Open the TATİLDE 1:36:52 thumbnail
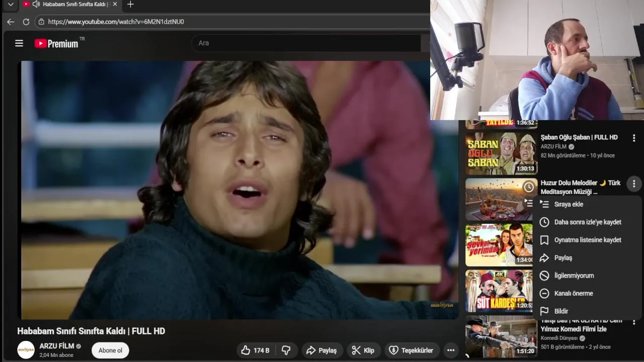This screenshot has width=644, height=362. (x=501, y=124)
